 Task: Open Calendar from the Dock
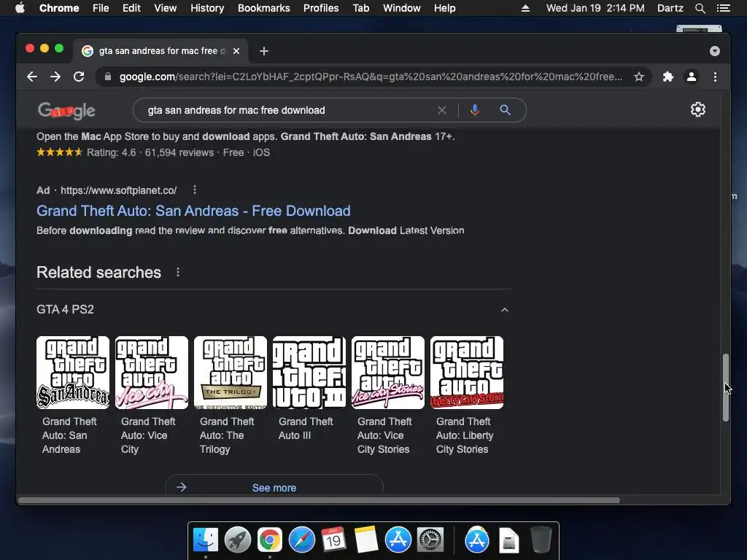[x=333, y=540]
